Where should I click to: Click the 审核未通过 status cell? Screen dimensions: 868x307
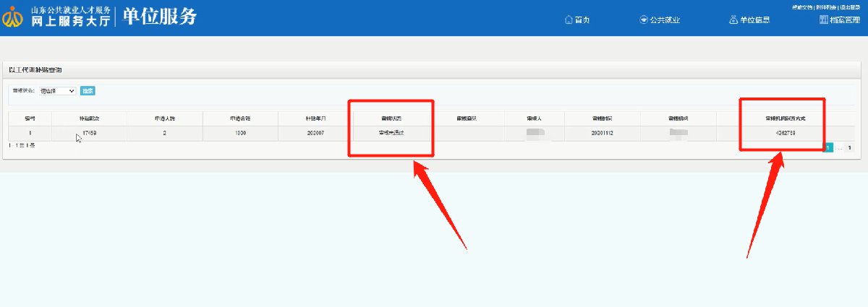391,133
